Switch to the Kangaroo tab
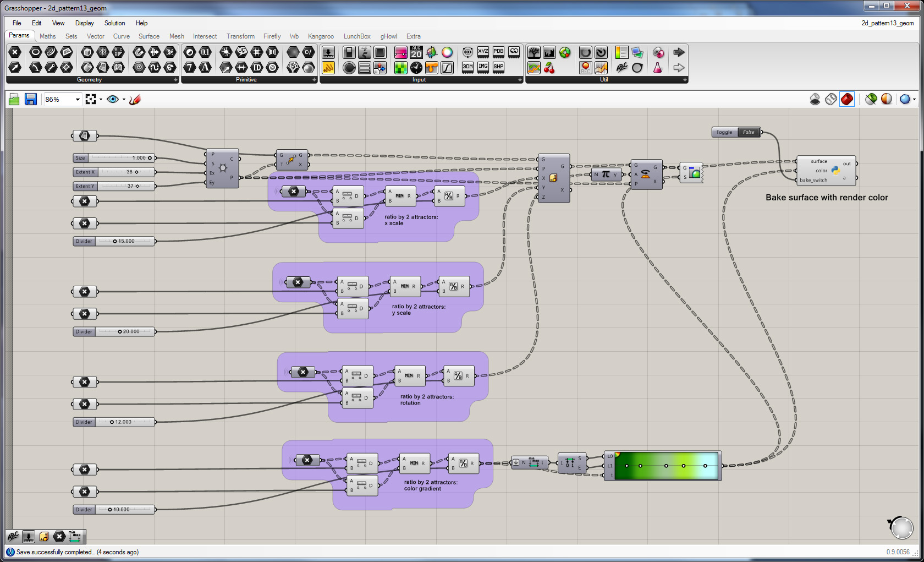This screenshot has width=924, height=562. pos(321,36)
